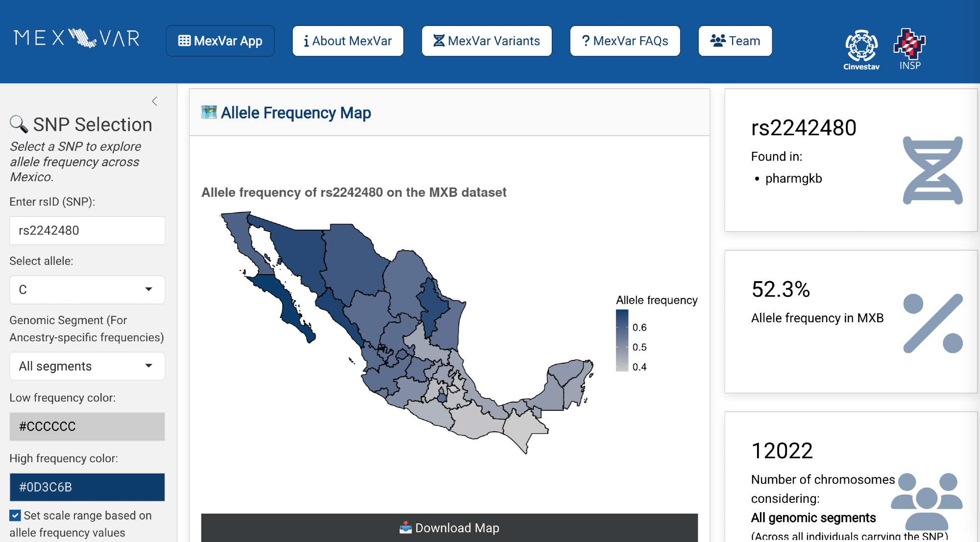Click the MexVar logo in header
This screenshot has width=980, height=542.
77,38
